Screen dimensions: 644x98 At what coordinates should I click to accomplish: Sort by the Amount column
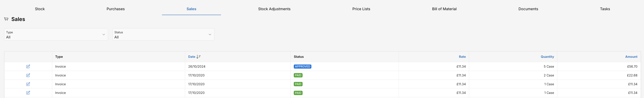[x=631, y=57]
